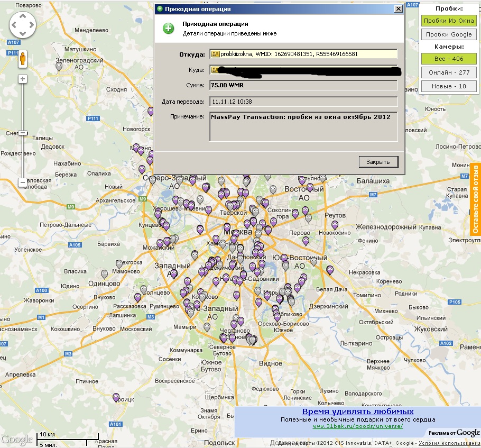Viewport: 481px width, 448px height.
Task: Click the Балашиха label on the map
Action: (373, 181)
